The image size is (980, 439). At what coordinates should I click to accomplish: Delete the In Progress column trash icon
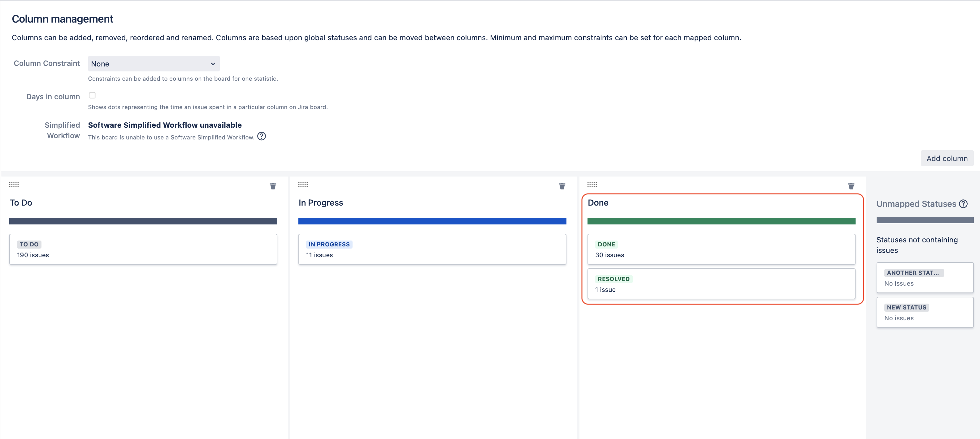tap(562, 186)
